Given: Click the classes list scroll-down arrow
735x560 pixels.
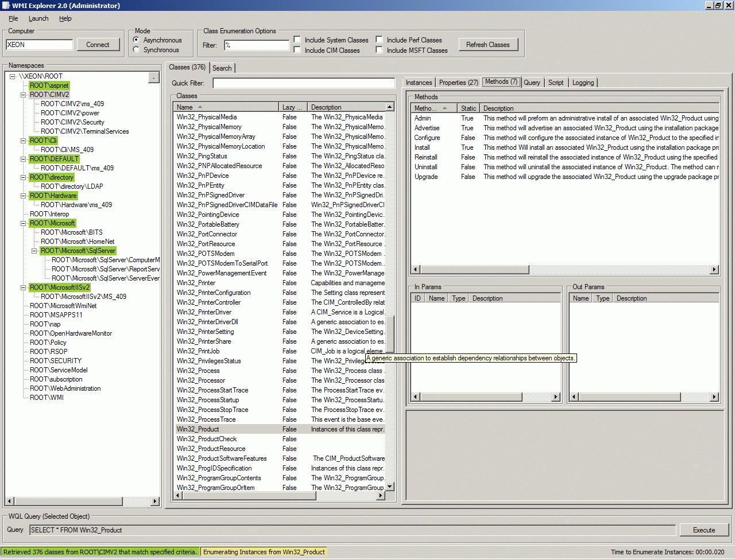Looking at the screenshot, I should point(390,487).
